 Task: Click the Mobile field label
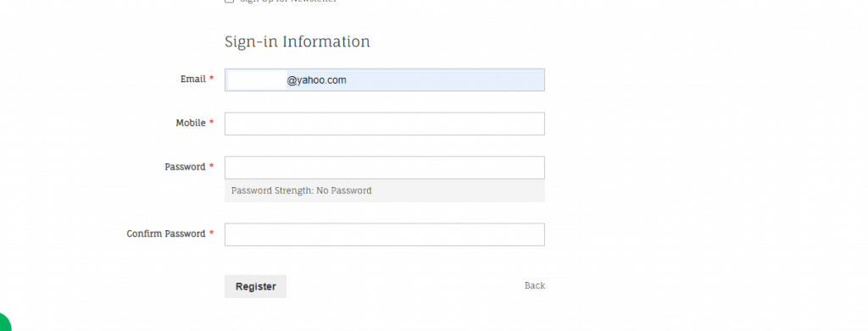point(191,123)
